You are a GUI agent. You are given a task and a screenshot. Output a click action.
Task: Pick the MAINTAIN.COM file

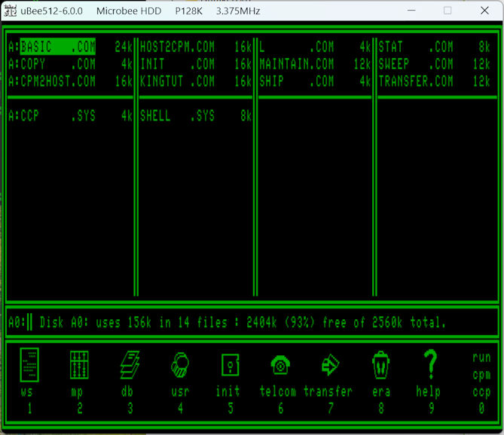point(296,64)
